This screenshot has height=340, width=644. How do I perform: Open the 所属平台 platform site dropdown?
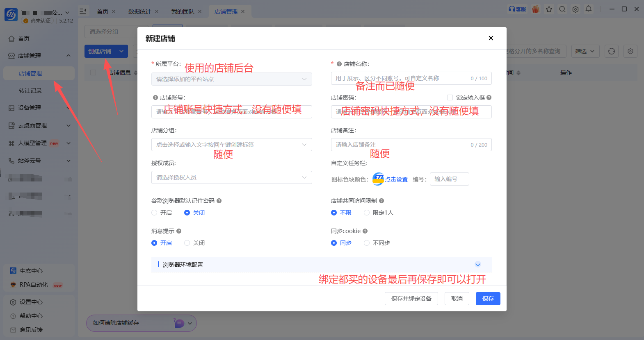232,79
